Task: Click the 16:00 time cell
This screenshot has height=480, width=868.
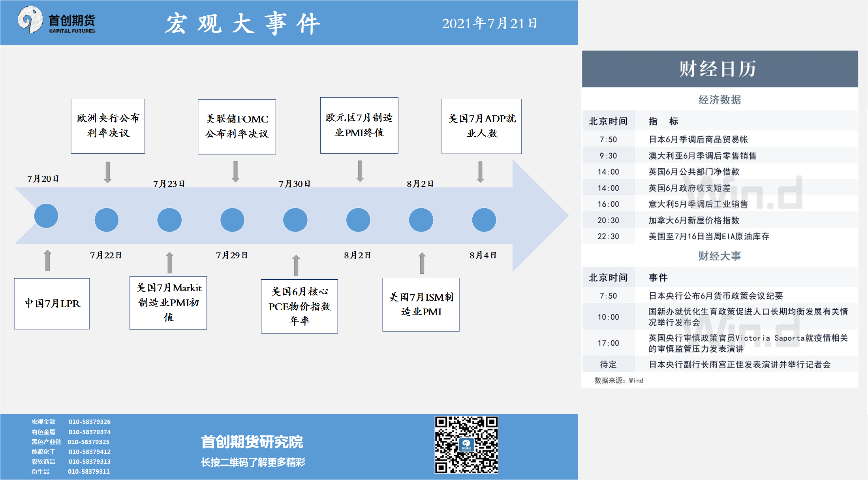Action: point(608,204)
